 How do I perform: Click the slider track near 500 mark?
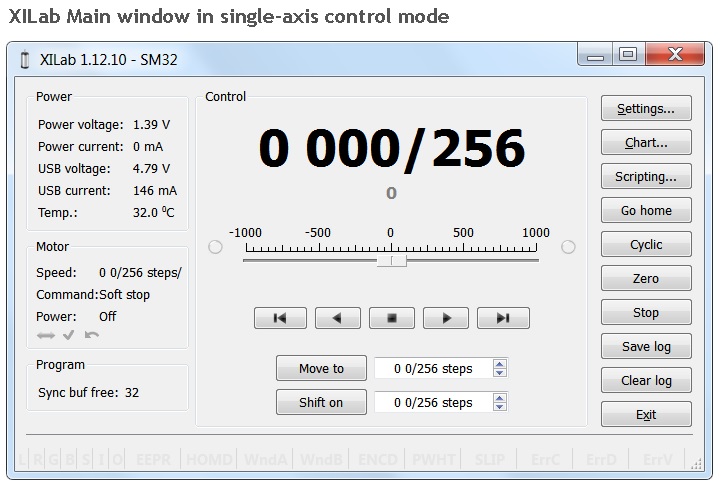click(x=464, y=261)
